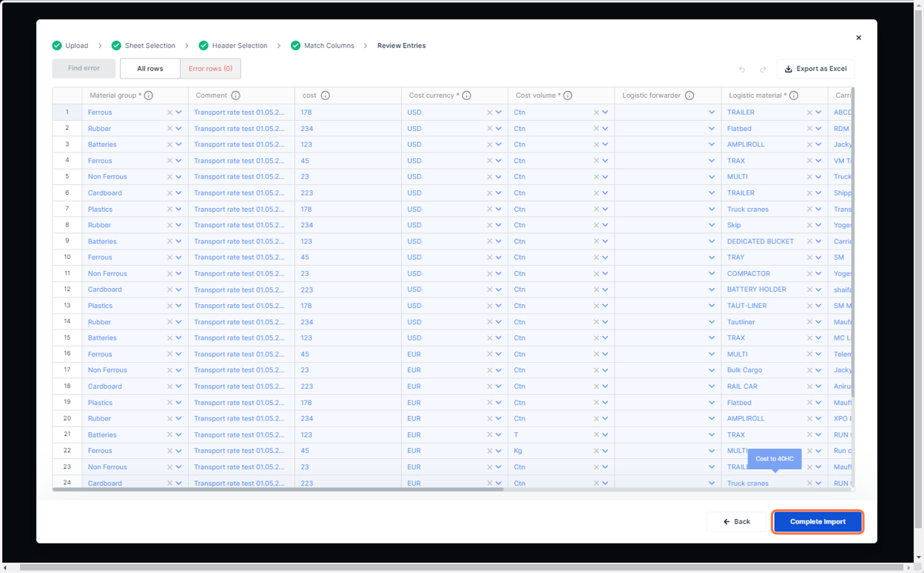
Task: Click Complete Import button
Action: point(818,521)
